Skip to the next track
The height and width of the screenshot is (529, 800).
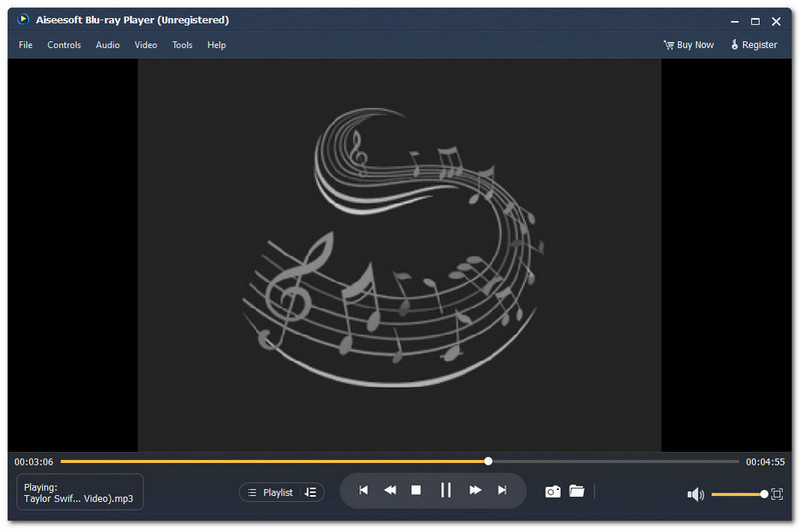click(x=502, y=490)
